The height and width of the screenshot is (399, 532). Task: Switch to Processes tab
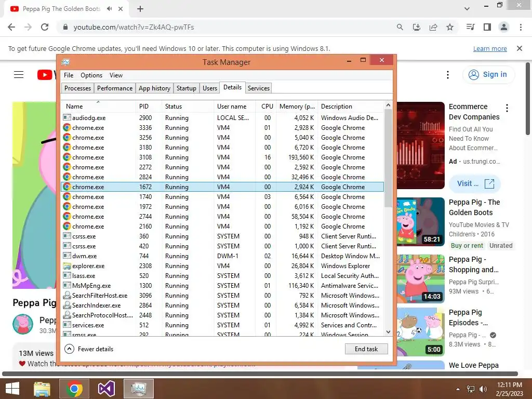tap(78, 88)
